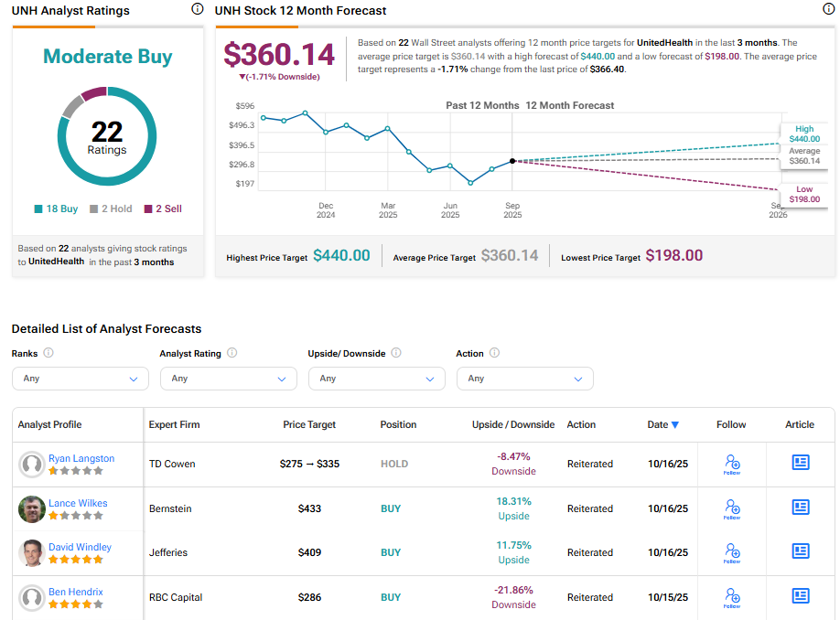Expand the Upside/Downside dropdown

(x=376, y=379)
